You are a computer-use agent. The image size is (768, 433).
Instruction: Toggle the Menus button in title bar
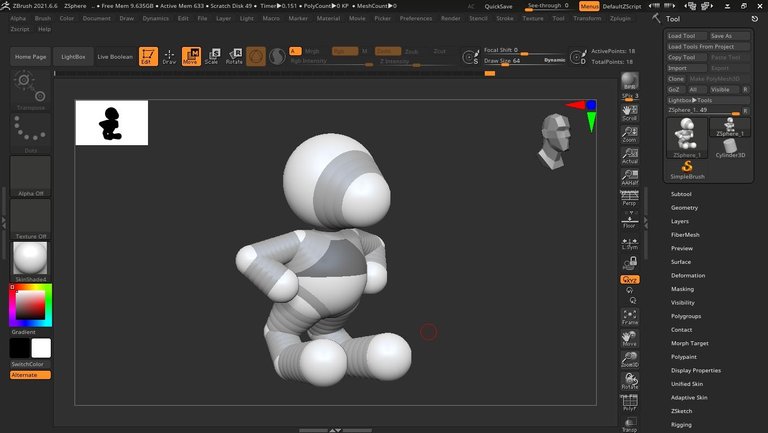point(589,6)
